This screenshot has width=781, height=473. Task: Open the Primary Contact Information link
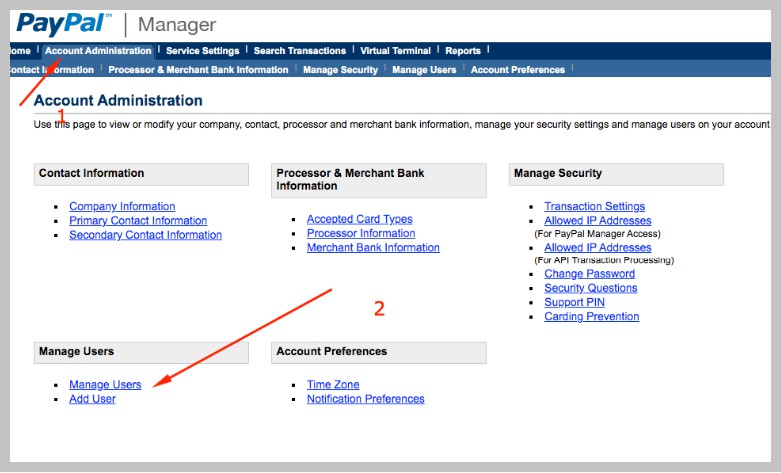tap(138, 221)
